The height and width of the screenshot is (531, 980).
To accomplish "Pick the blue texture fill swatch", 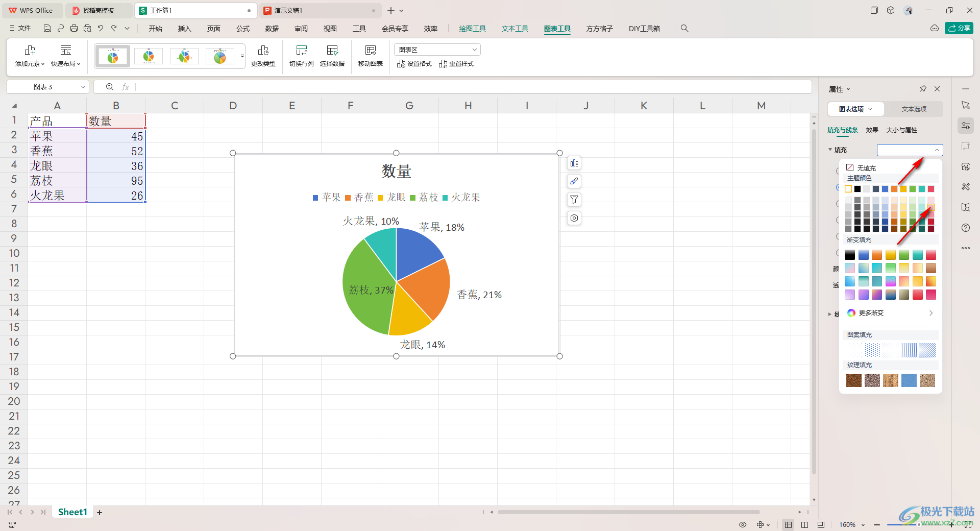I will (909, 380).
